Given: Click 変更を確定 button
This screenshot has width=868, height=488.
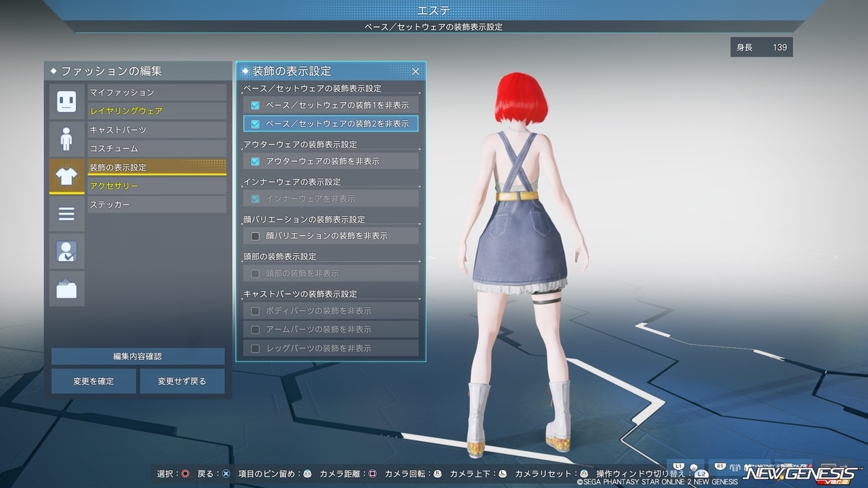Looking at the screenshot, I should (93, 381).
